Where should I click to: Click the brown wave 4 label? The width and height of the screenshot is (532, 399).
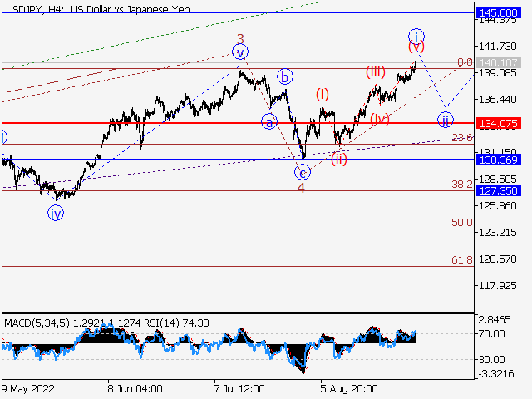pos(301,188)
